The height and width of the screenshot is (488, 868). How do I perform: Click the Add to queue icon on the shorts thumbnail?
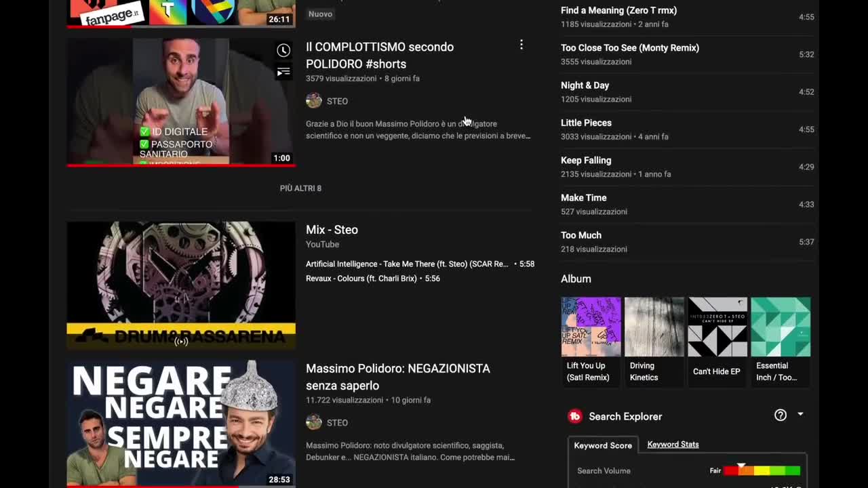click(283, 72)
